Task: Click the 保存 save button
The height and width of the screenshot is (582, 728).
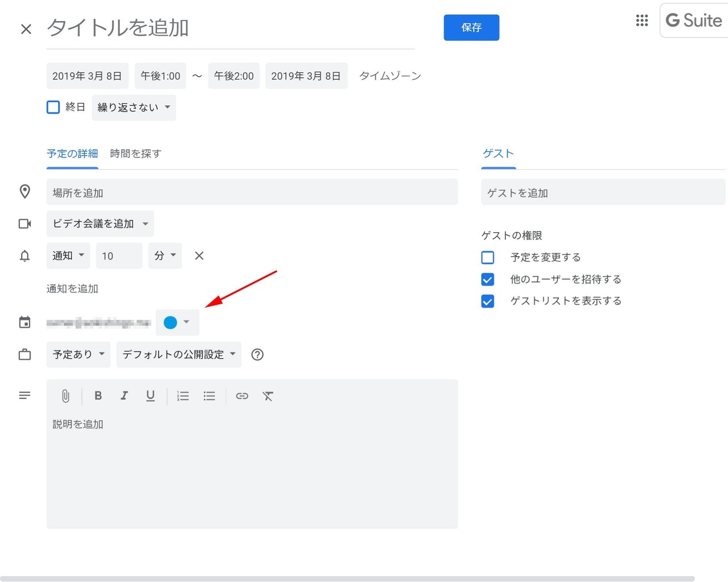Action: click(x=471, y=27)
